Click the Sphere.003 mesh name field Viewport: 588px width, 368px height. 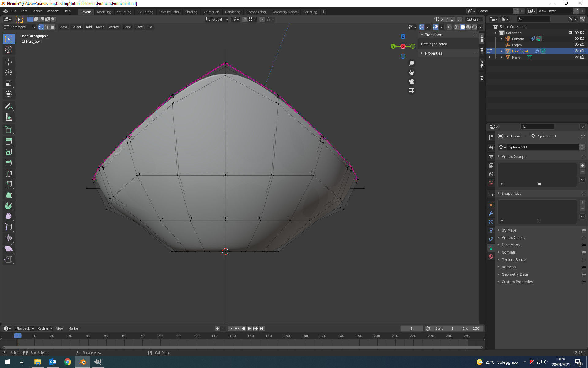543,147
